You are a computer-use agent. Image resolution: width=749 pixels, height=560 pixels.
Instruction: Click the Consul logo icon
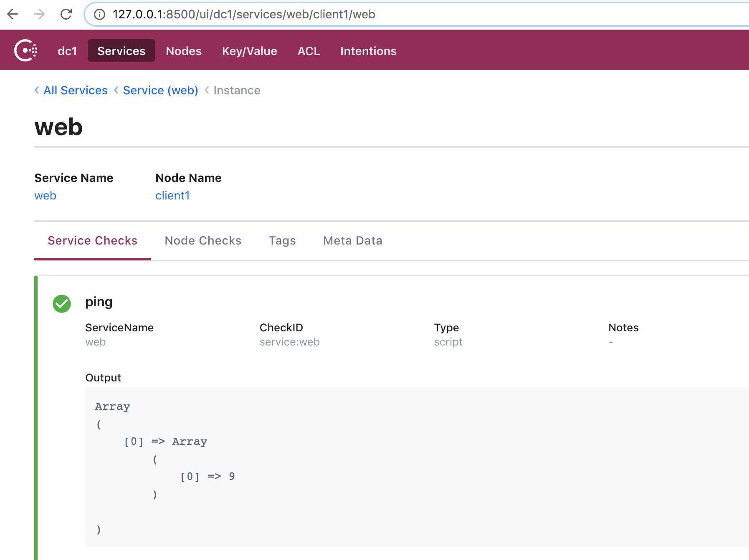(x=26, y=50)
